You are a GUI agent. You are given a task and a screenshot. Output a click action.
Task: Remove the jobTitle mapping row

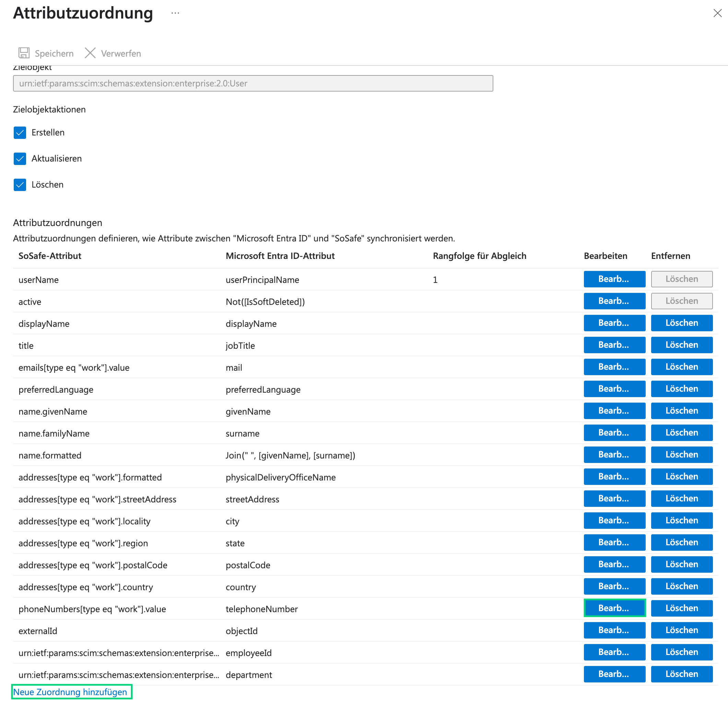pyautogui.click(x=681, y=345)
